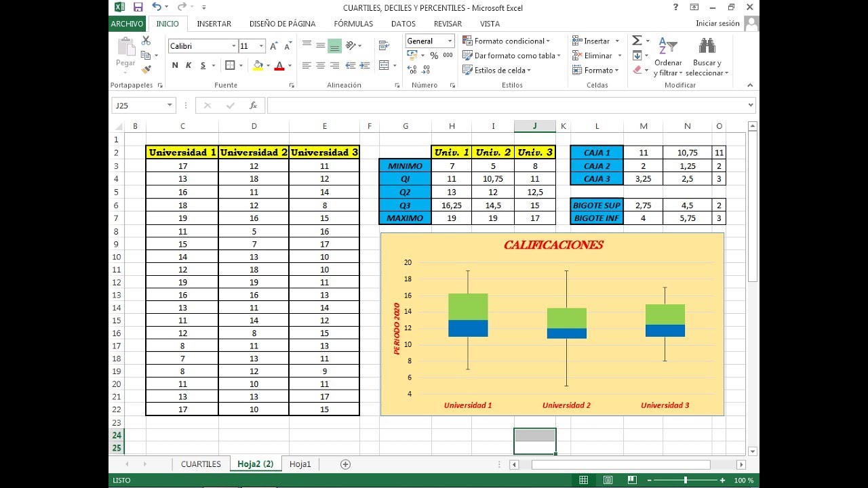Align text to the left

(x=307, y=66)
